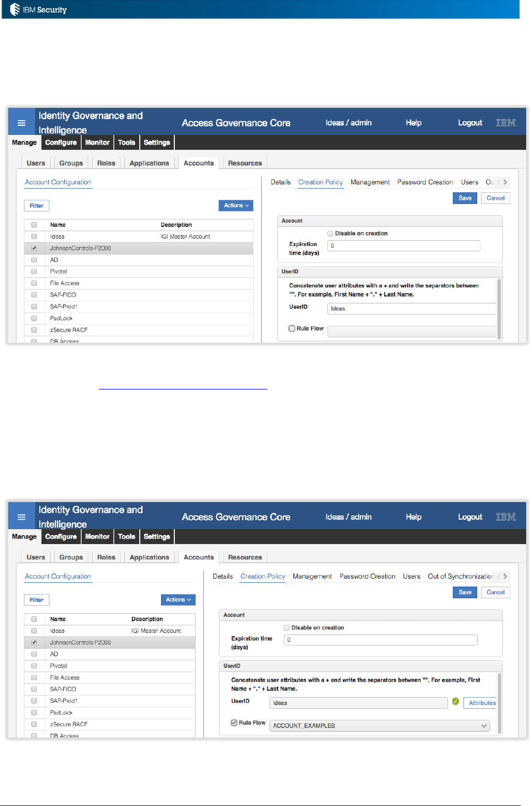The height and width of the screenshot is (806, 532).
Task: Click the UserID panel scrollbar in the upper screenshot
Action: 499,309
